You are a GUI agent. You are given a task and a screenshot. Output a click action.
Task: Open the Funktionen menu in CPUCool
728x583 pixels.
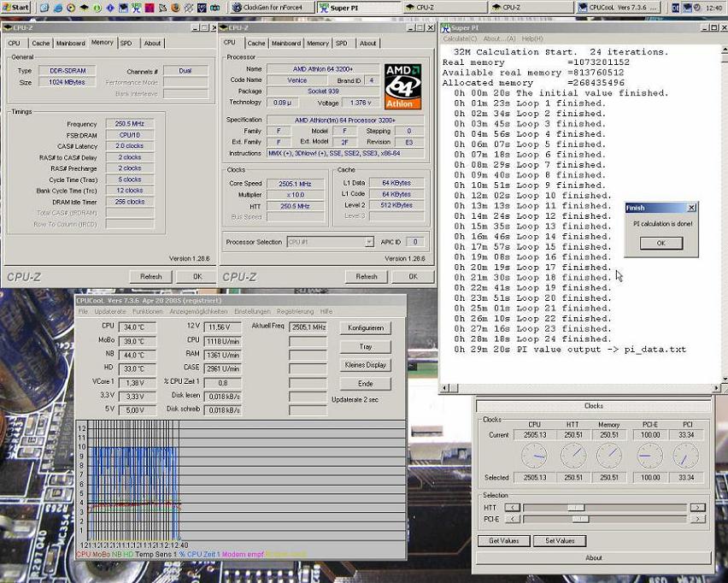coord(148,311)
